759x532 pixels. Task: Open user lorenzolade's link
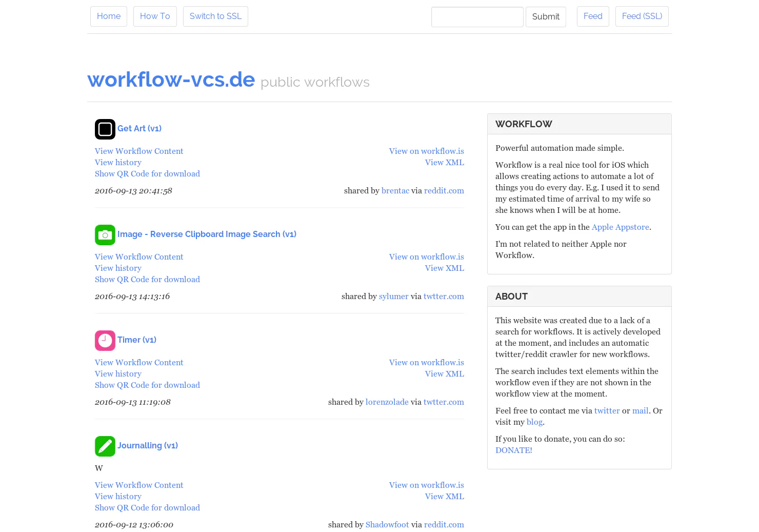click(x=387, y=402)
